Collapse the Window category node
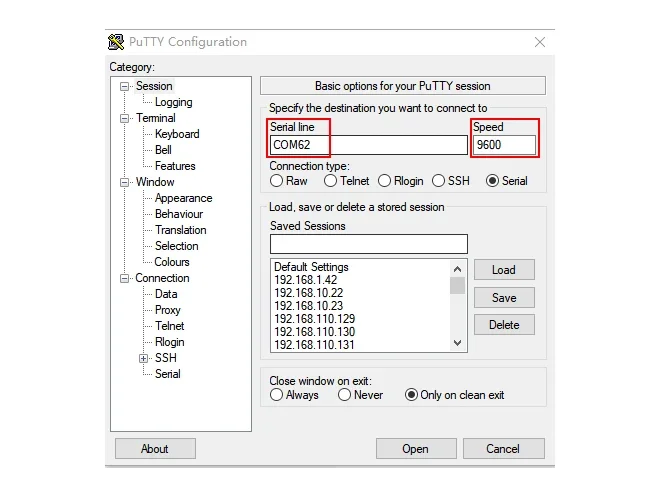Viewport: 656px width, 504px height. (x=124, y=183)
